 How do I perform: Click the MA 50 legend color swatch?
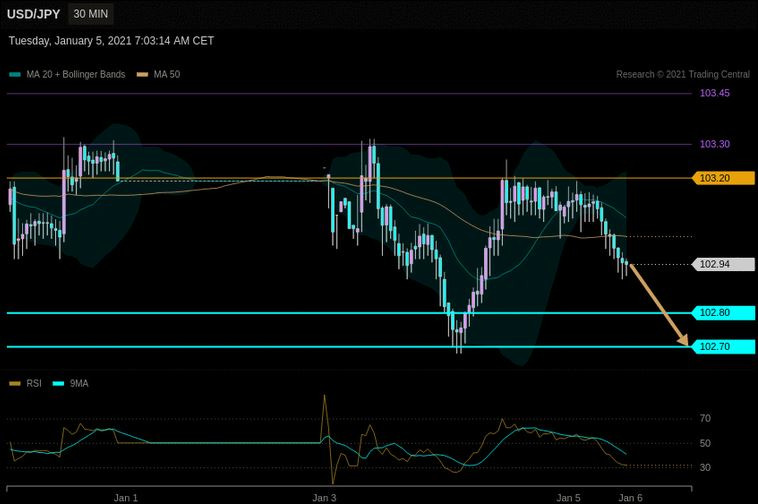point(142,74)
